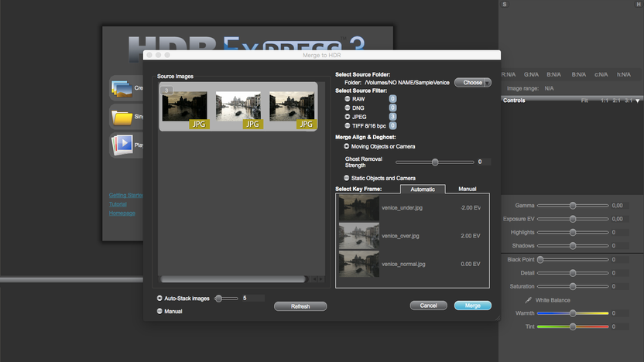The width and height of the screenshot is (644, 362).
Task: Click the folder path /Volumes/NO NAME/SampleVenice
Action: 407,83
